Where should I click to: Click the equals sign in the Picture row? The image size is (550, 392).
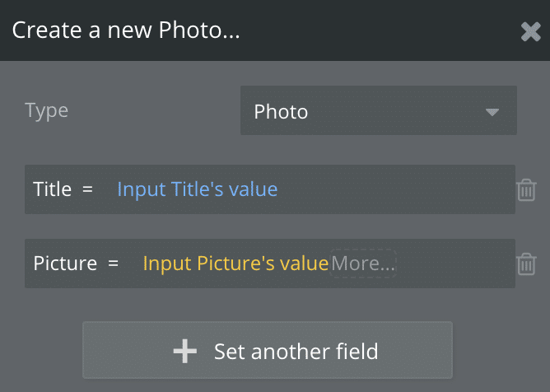click(x=113, y=264)
